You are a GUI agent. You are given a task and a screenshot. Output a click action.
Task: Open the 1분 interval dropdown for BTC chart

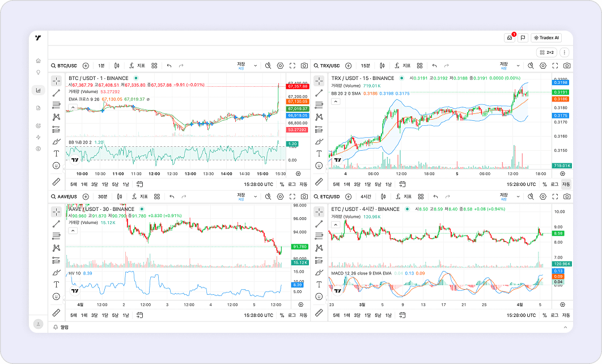(101, 66)
